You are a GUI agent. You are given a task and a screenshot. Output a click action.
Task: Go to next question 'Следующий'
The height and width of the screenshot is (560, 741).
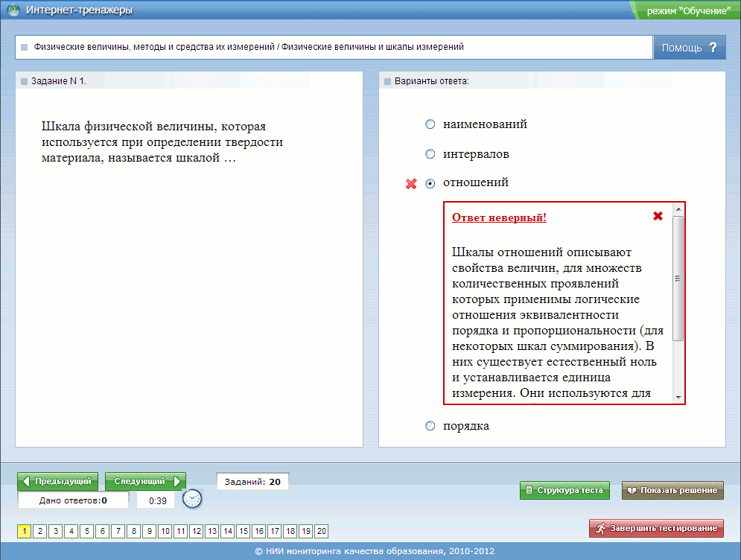145,482
